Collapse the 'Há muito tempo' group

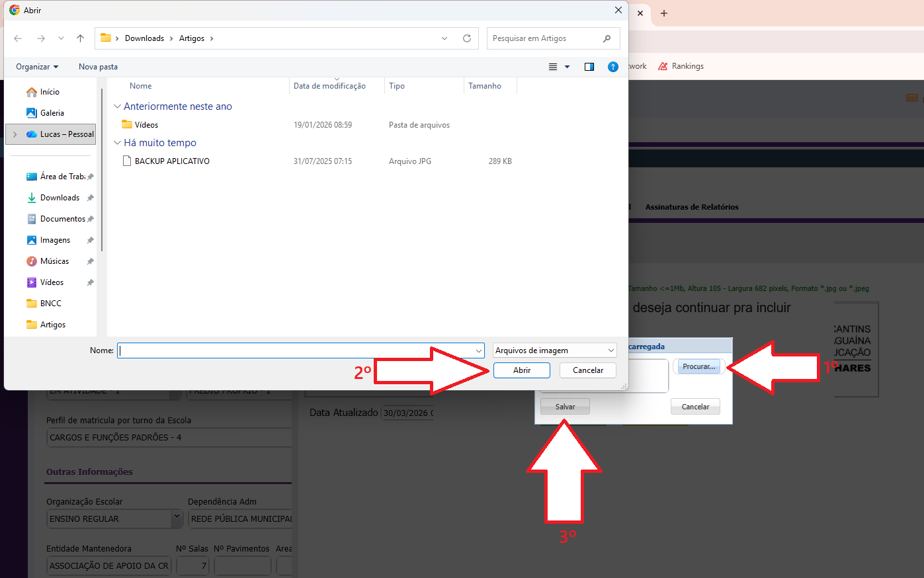117,143
